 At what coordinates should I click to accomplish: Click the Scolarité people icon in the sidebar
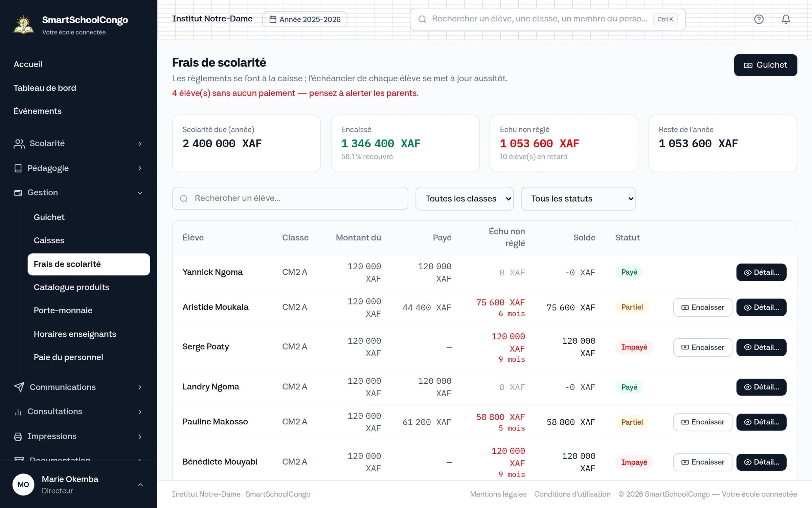[x=19, y=144]
